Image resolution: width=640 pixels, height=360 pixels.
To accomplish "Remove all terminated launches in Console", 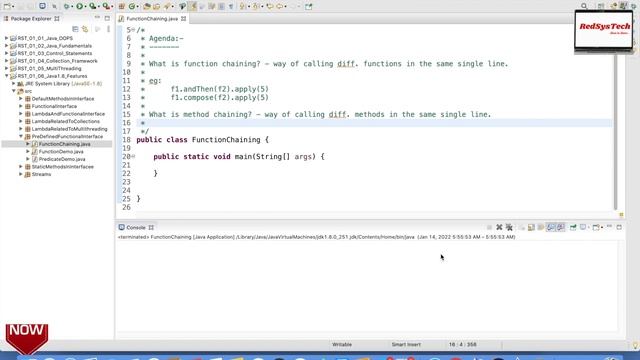I will click(x=509, y=227).
